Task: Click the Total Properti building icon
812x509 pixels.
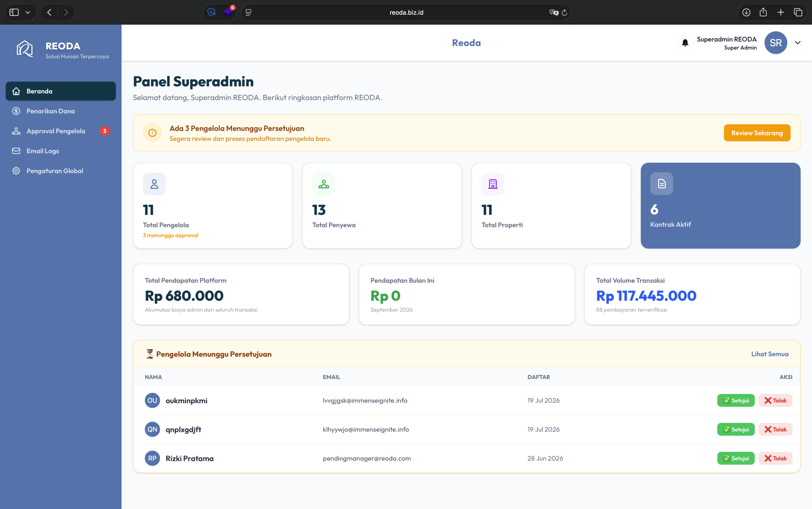Action: 493,184
